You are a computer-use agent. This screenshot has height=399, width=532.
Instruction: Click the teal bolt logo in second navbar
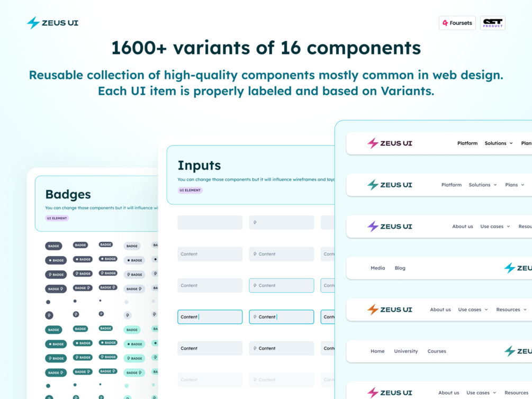tap(390, 185)
